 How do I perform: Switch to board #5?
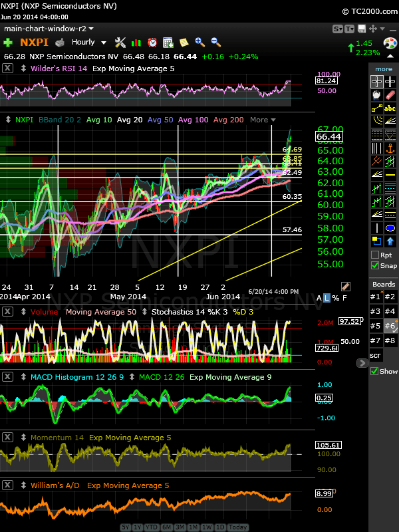coord(376,326)
